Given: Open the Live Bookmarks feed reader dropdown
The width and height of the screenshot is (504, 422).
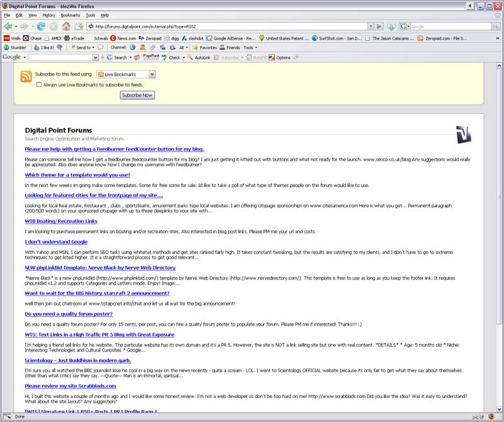Looking at the screenshot, I should (x=126, y=74).
